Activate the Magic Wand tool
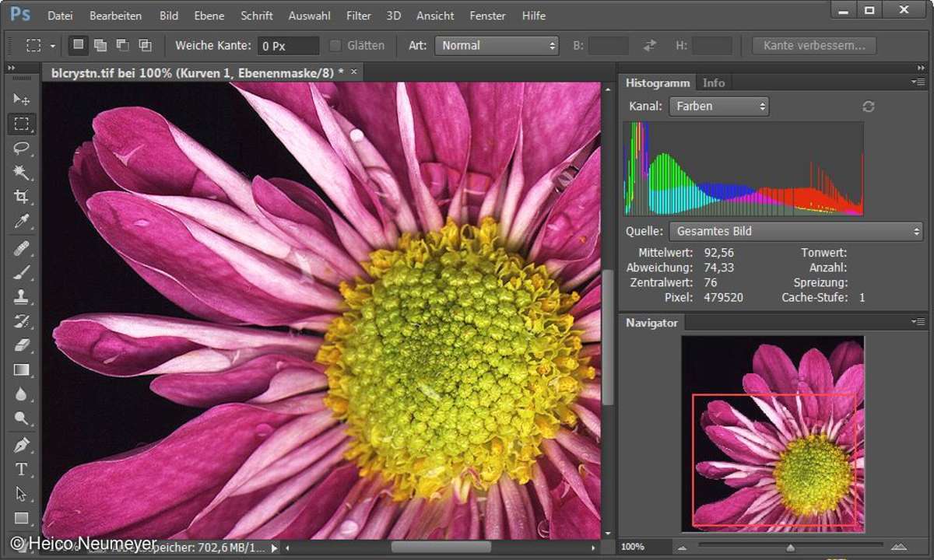Screen dimensions: 934x560 pyautogui.click(x=22, y=172)
